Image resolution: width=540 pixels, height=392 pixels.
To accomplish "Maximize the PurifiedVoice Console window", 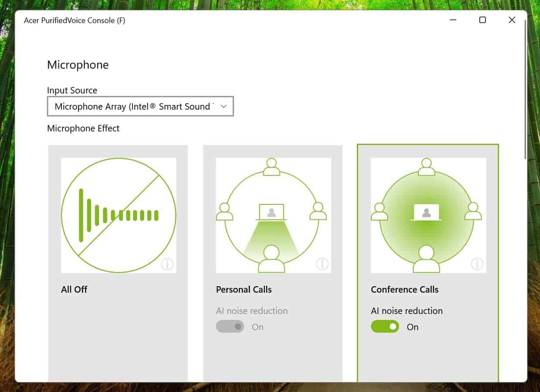I will pos(482,20).
